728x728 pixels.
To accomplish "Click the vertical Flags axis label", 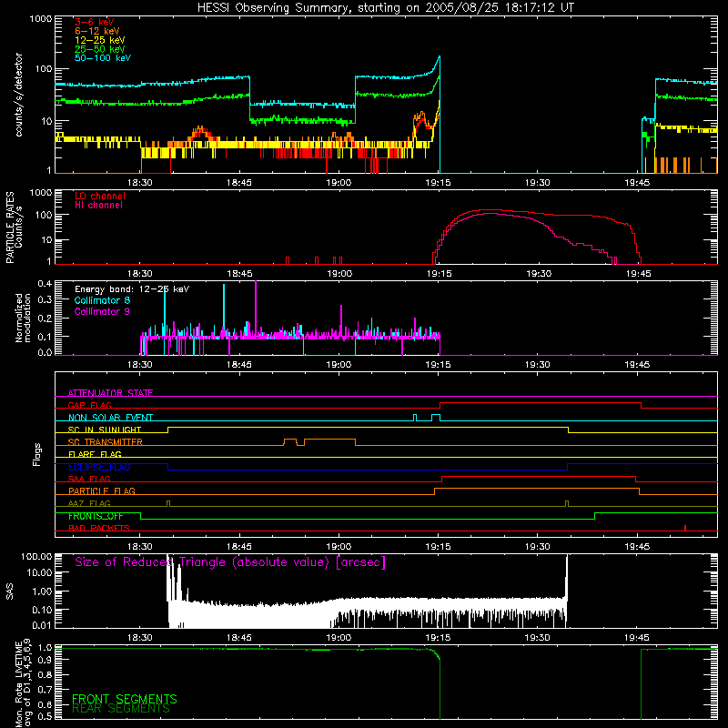I will click(37, 454).
